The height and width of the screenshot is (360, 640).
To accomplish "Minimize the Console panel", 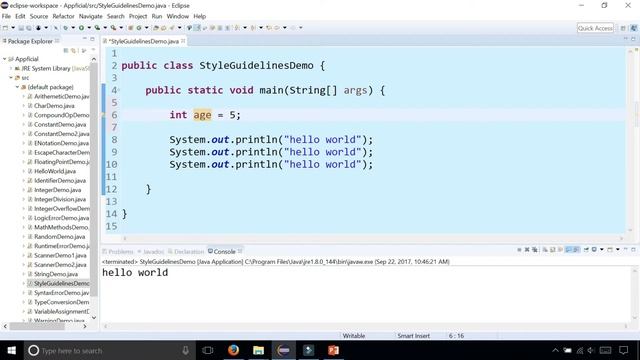I will [x=626, y=249].
